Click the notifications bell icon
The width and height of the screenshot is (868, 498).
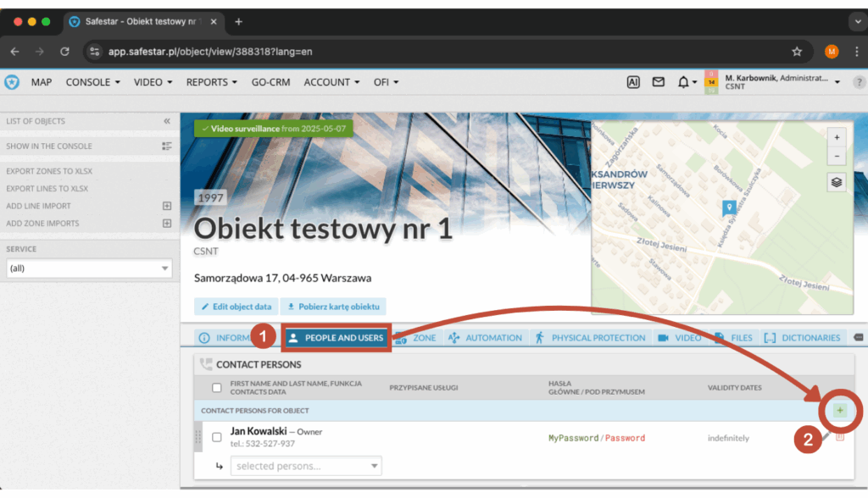pyautogui.click(x=683, y=82)
